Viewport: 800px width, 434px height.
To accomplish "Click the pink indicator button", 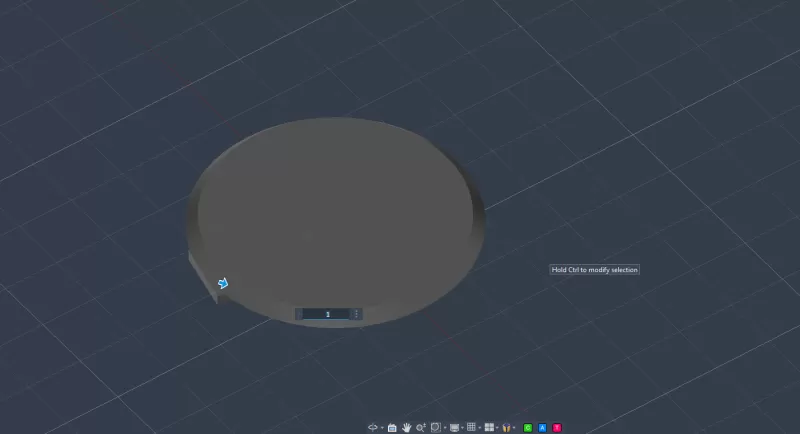I will (557, 427).
